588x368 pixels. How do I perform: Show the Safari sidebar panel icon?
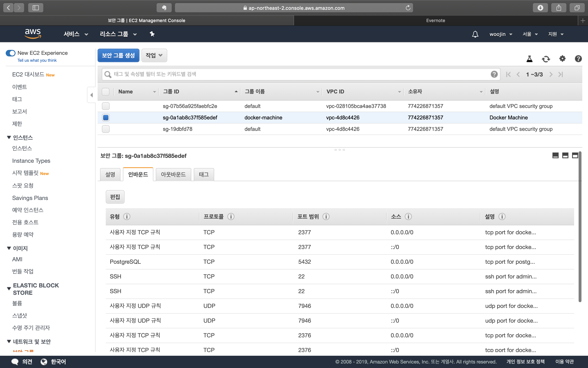[x=36, y=8]
